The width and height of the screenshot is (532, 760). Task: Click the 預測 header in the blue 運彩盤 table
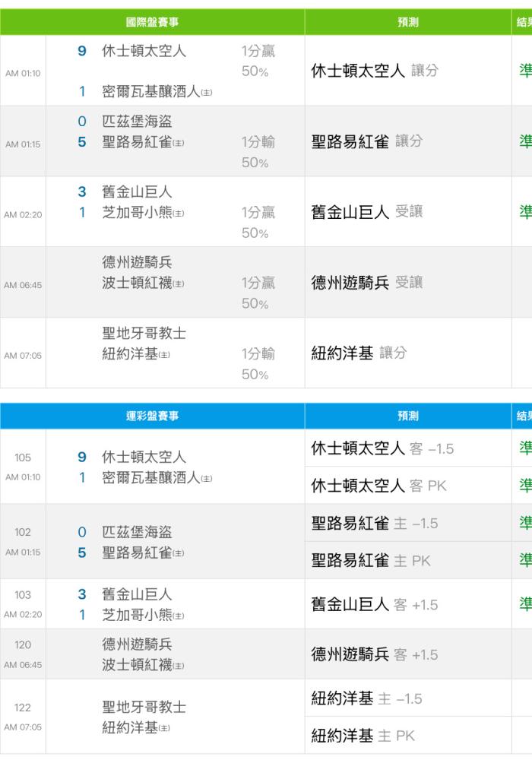(408, 416)
